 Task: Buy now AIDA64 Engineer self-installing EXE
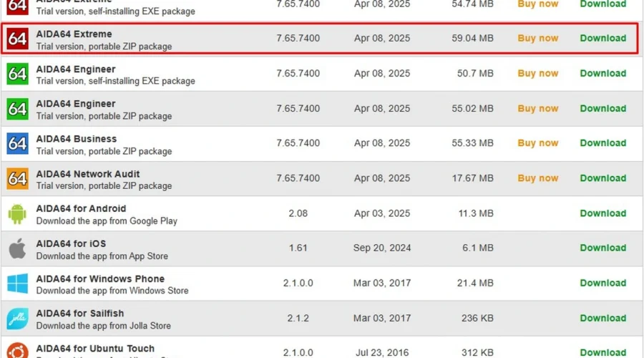tap(537, 73)
